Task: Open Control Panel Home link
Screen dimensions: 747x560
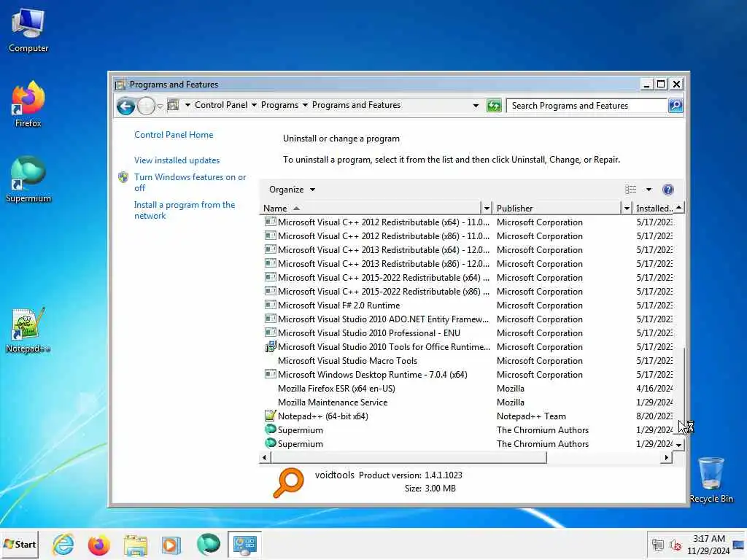Action: (x=174, y=135)
